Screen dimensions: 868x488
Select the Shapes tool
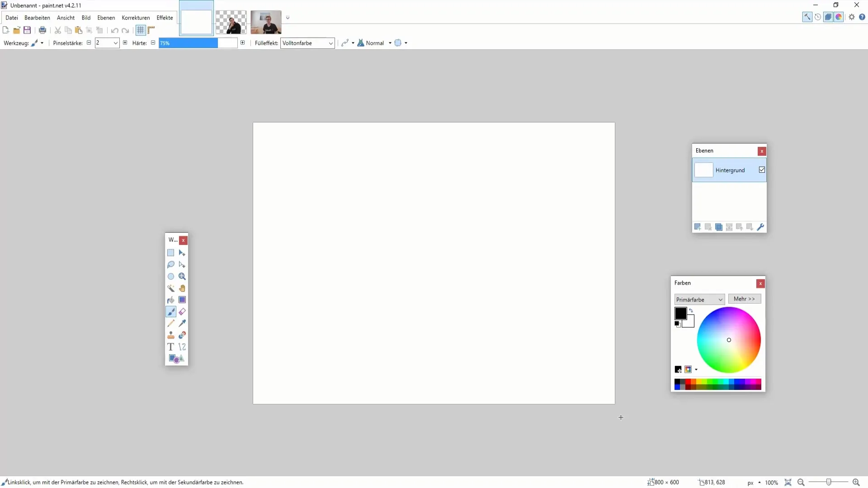pos(176,359)
